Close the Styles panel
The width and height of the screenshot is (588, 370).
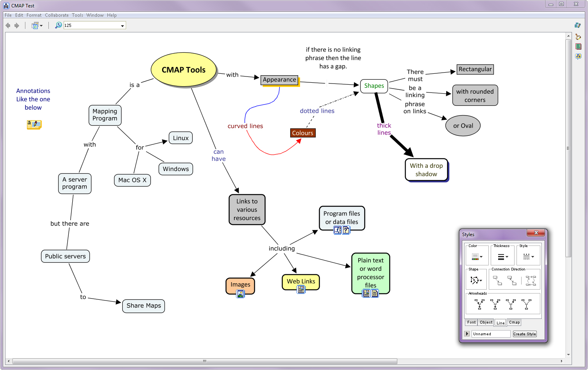pyautogui.click(x=536, y=233)
